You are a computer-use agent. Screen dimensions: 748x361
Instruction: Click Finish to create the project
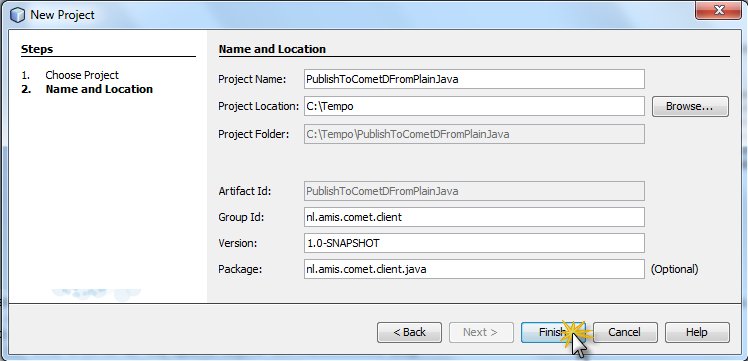[x=553, y=332]
